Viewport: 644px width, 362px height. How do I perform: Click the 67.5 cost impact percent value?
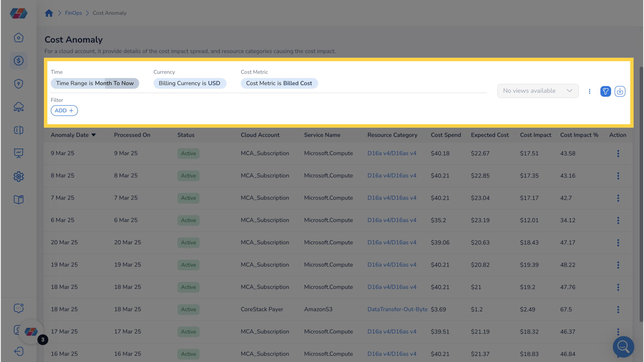click(x=566, y=309)
